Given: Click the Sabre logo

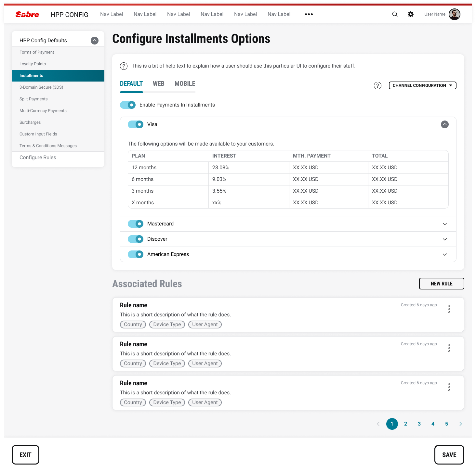Looking at the screenshot, I should pyautogui.click(x=27, y=14).
